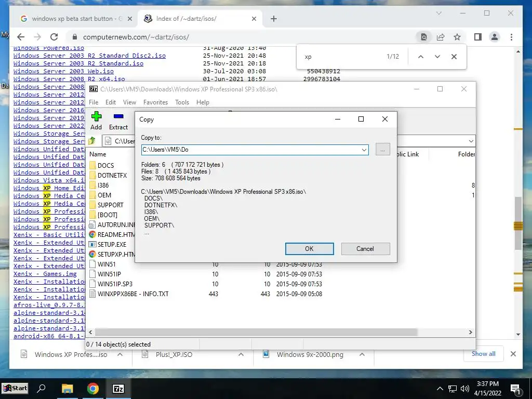The width and height of the screenshot is (532, 399).
Task: Expand options for Plus!_XP.ISO download
Action: coord(241,354)
